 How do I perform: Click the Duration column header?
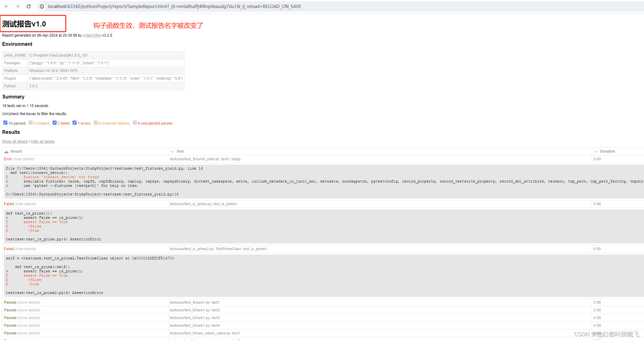tap(607, 151)
